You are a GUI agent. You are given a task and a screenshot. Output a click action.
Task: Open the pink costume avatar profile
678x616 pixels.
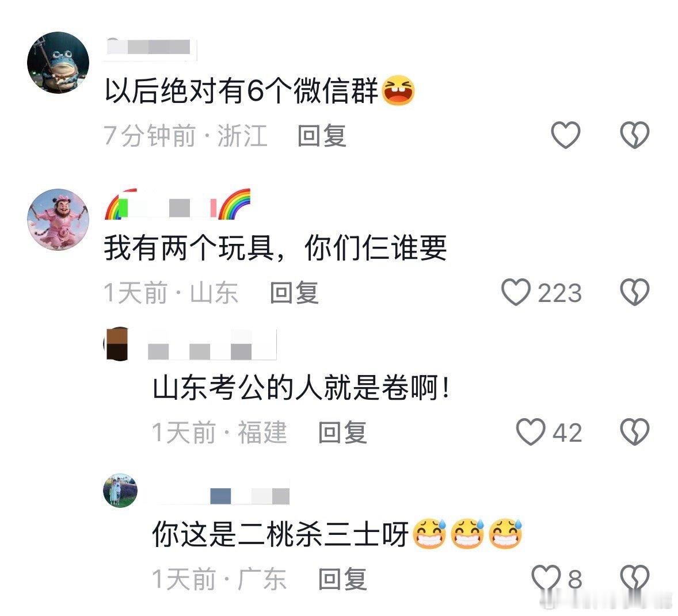(58, 220)
